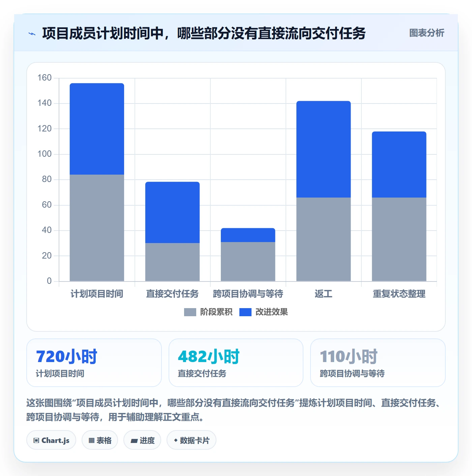472x476 pixels.
Task: Click the 100 y-axis tick label
Action: 45,154
